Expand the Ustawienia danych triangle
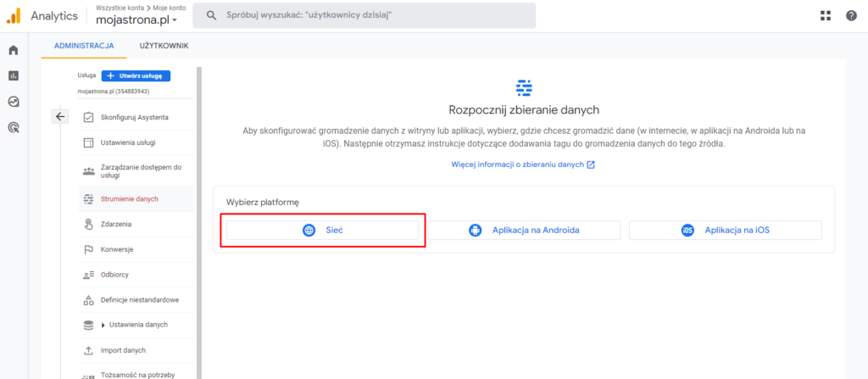This screenshot has width=868, height=379. point(103,326)
